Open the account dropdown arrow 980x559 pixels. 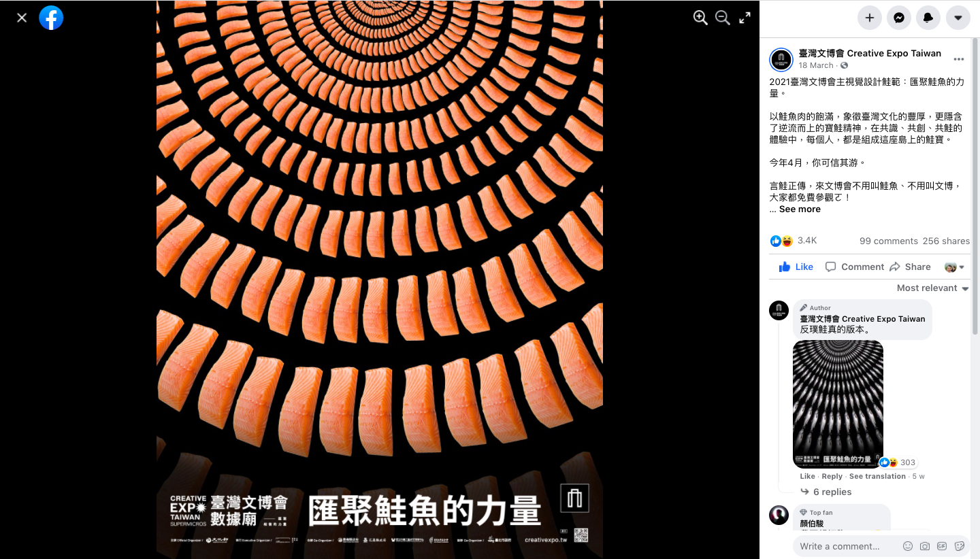(958, 18)
